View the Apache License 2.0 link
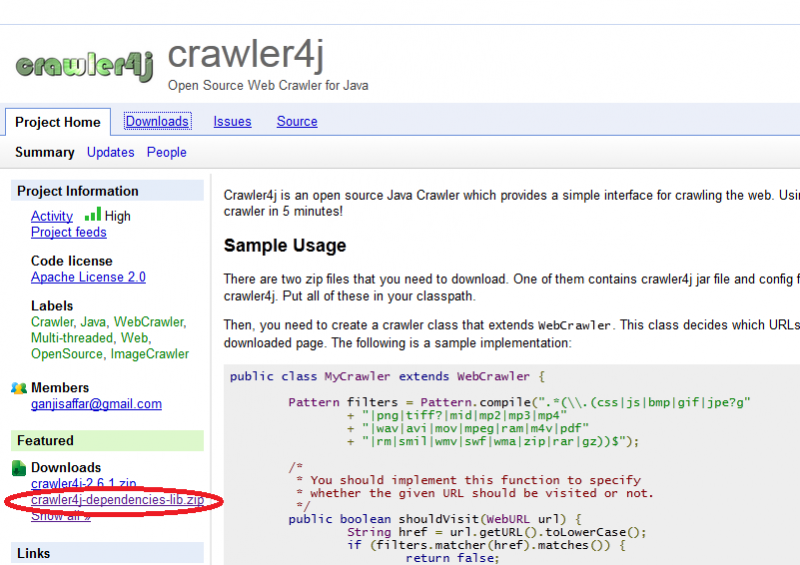 click(88, 277)
